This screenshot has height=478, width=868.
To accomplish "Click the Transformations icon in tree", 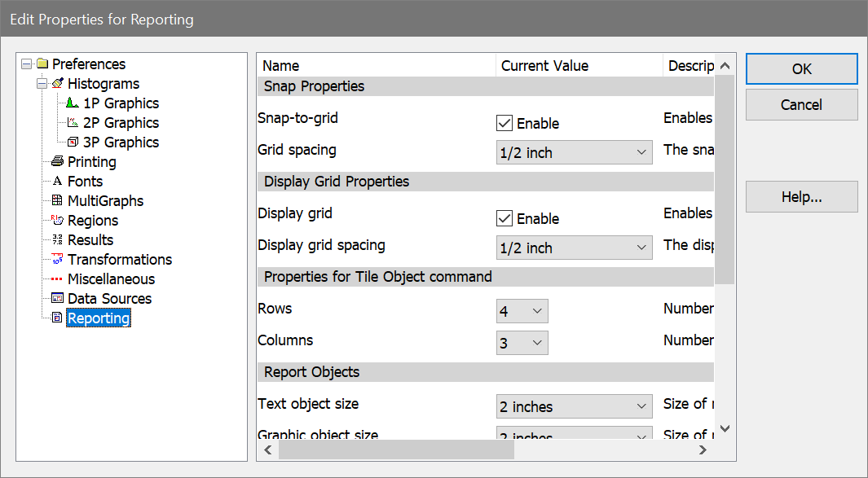I will pyautogui.click(x=57, y=260).
